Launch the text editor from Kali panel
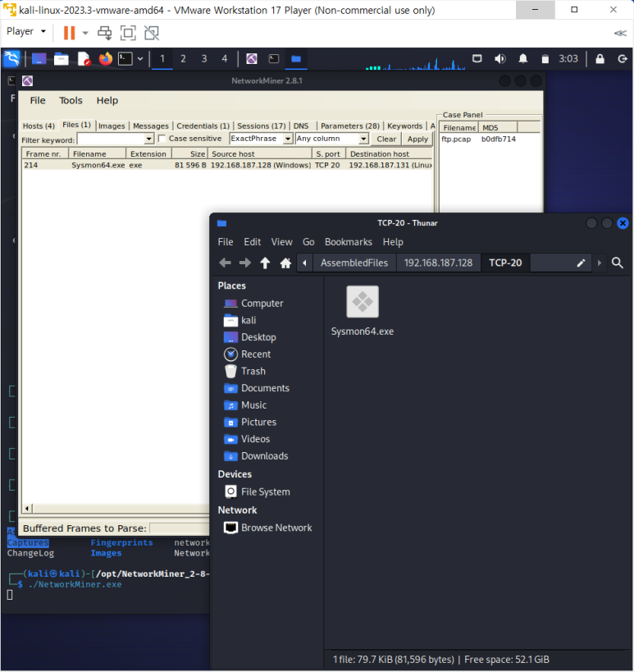The image size is (634, 672). 84,59
